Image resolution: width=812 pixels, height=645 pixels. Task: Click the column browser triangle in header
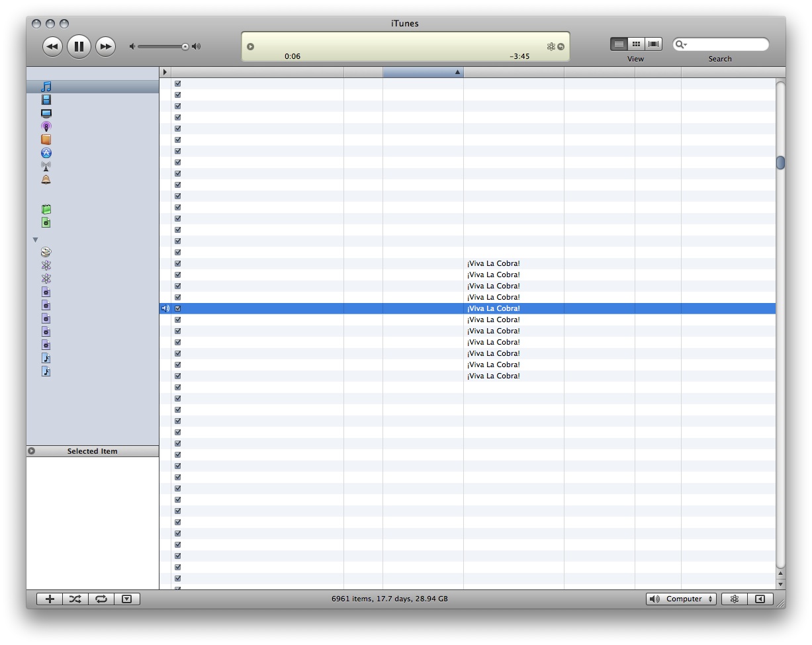(165, 72)
